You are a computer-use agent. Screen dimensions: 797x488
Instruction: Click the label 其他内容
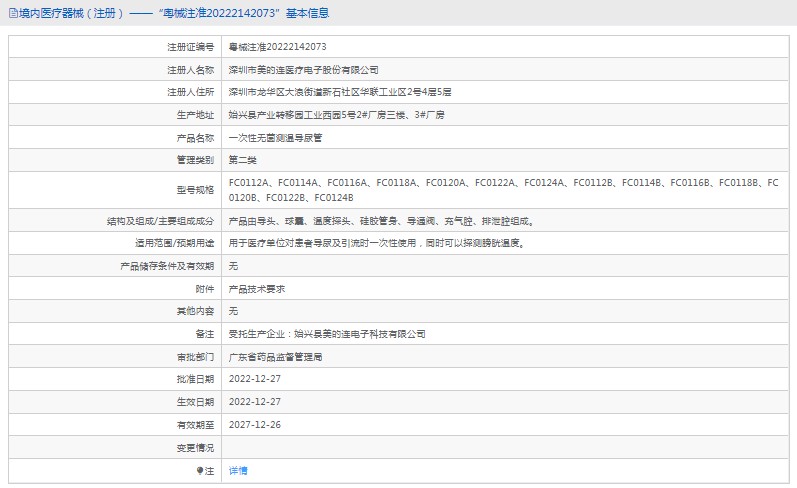(195, 311)
